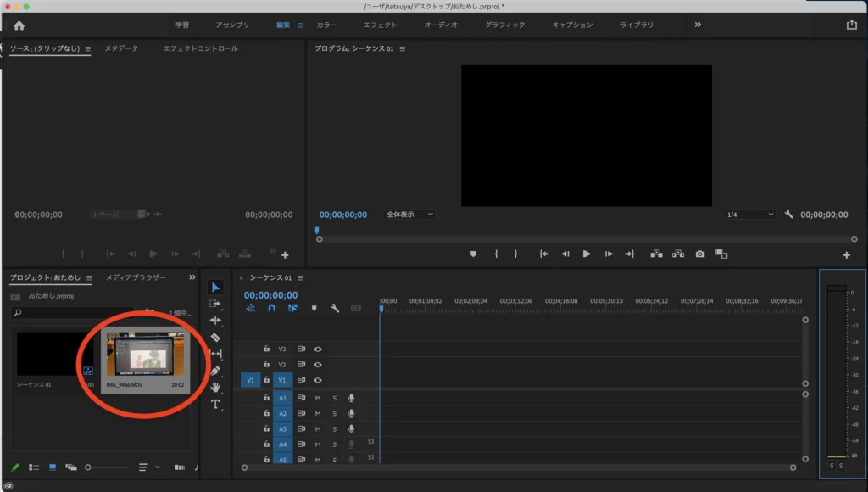Open the メディアブラウザー panel tab
This screenshot has width=868, height=492.
click(x=136, y=277)
